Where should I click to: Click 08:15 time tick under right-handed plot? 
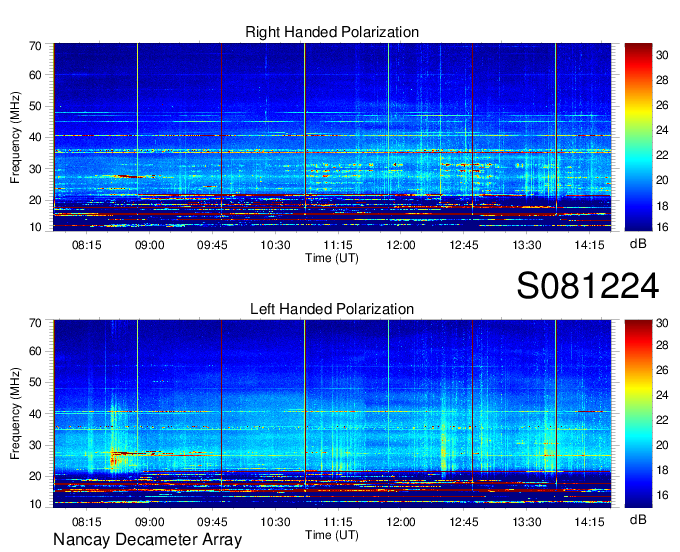(x=86, y=245)
